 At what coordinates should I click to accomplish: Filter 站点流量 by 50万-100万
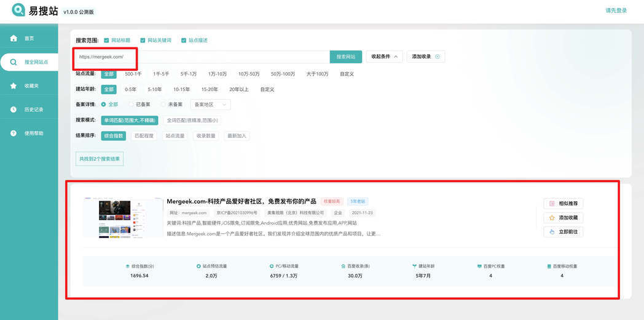click(x=283, y=74)
